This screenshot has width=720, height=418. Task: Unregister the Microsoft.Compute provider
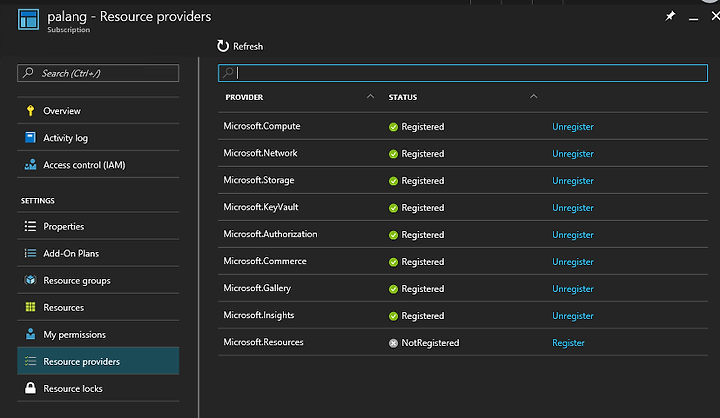coord(573,127)
